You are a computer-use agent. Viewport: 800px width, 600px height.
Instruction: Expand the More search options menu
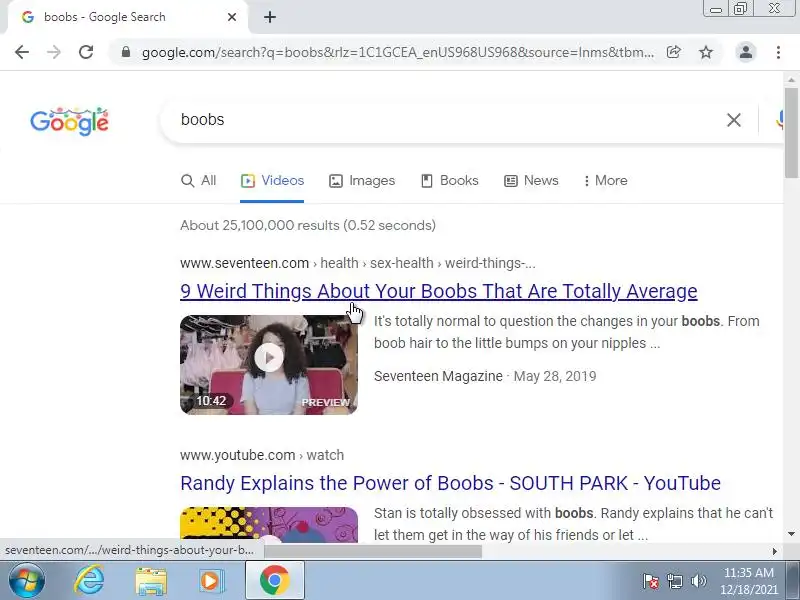606,181
